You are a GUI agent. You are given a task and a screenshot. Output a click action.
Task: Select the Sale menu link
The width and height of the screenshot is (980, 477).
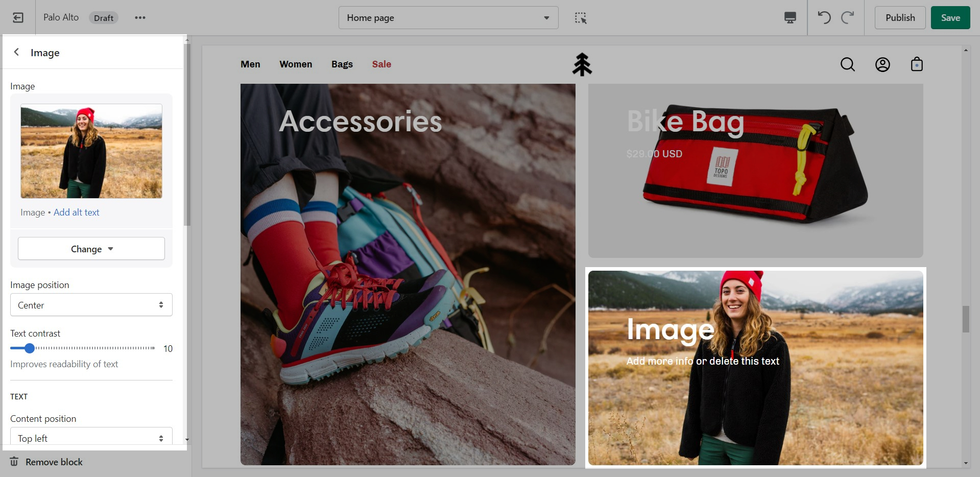[381, 64]
